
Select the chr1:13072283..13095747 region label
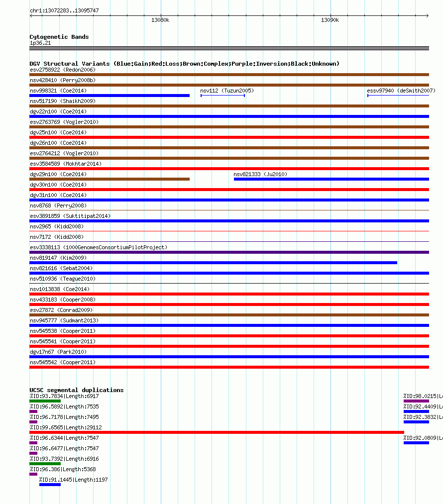pyautogui.click(x=64, y=10)
